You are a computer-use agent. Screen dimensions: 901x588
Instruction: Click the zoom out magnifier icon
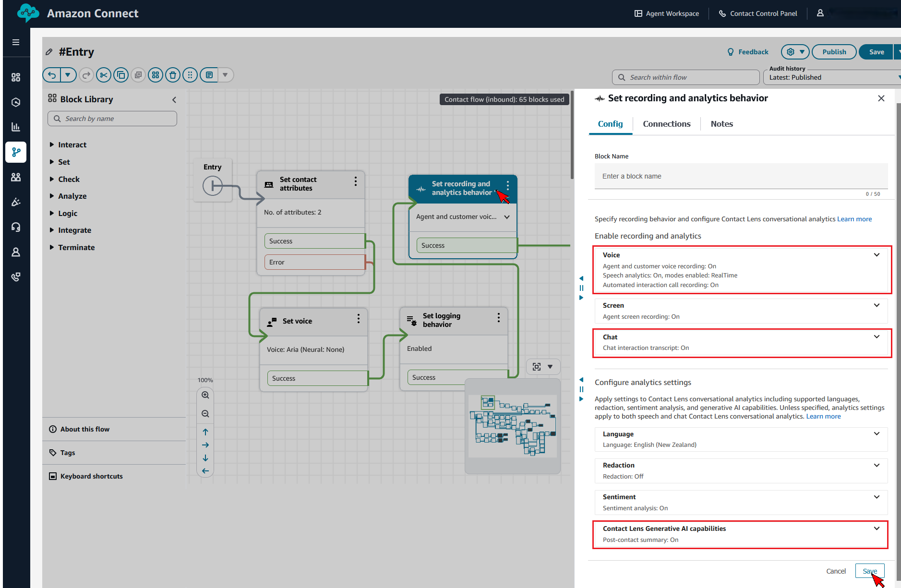click(205, 414)
